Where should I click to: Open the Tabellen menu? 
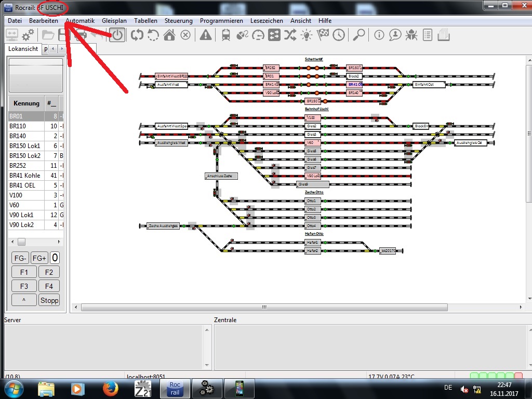145,21
